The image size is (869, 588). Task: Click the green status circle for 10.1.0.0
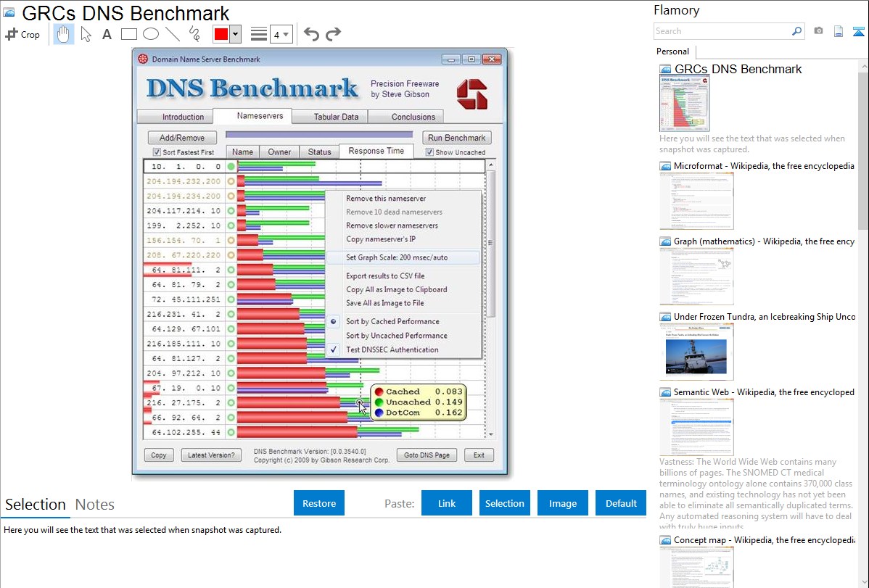(231, 166)
